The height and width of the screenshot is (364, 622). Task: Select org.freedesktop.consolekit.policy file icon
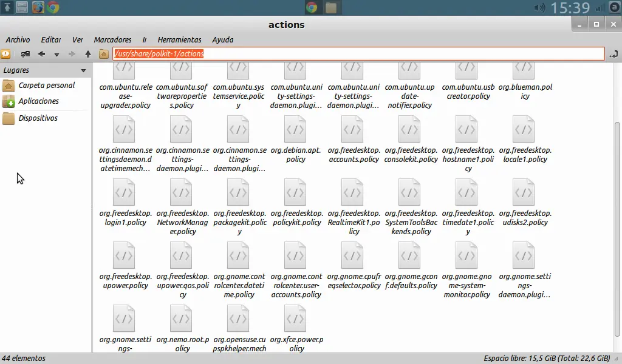[x=409, y=129]
